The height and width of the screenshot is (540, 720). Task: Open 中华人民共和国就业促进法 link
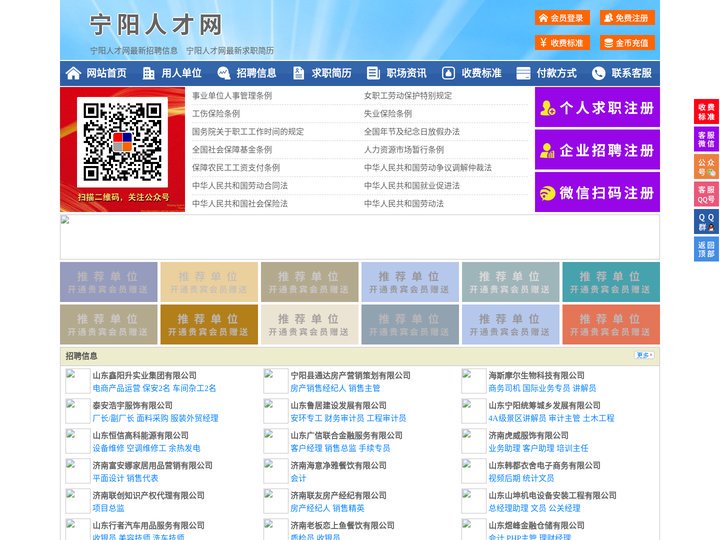412,186
